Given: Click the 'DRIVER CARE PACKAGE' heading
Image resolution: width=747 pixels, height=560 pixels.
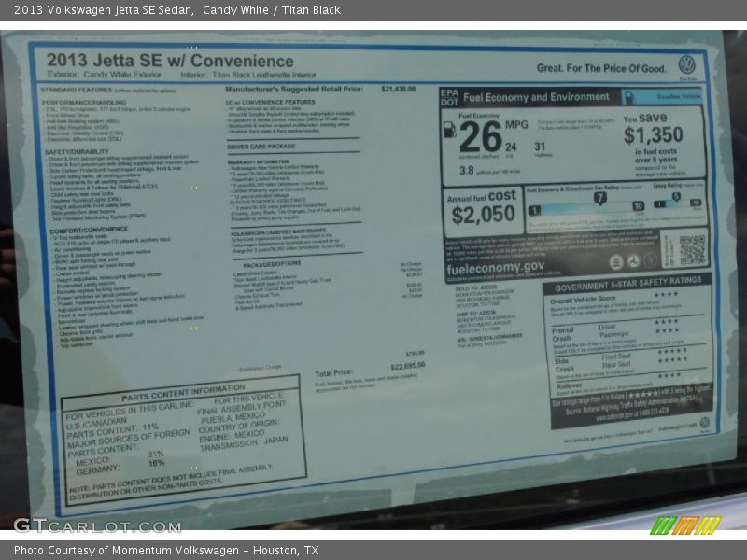Looking at the screenshot, I should (261, 147).
